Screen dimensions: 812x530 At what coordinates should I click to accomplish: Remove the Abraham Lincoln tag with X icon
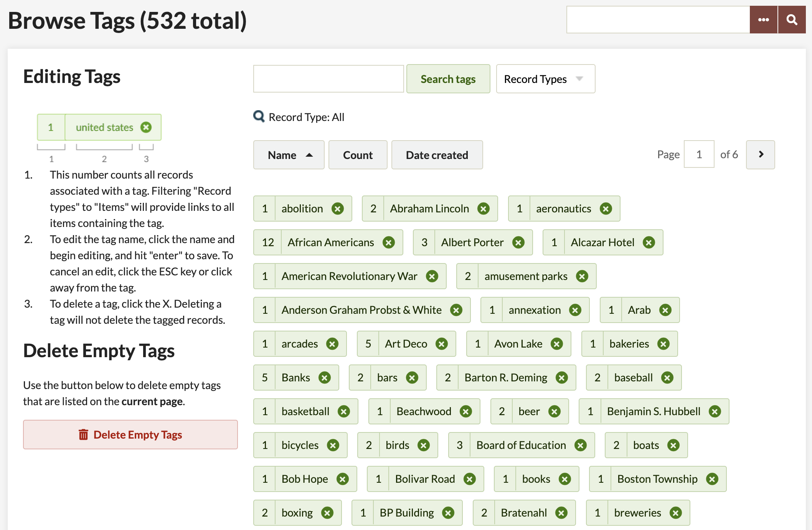click(x=484, y=209)
